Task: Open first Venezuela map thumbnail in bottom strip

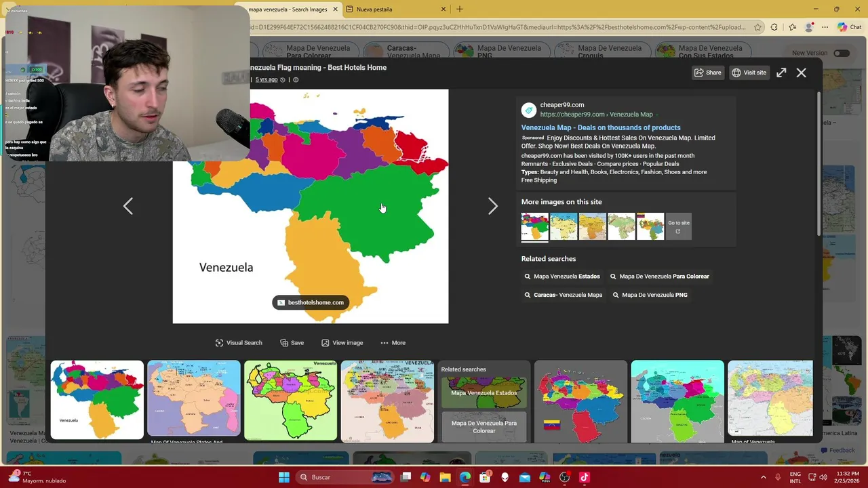Action: (97, 400)
